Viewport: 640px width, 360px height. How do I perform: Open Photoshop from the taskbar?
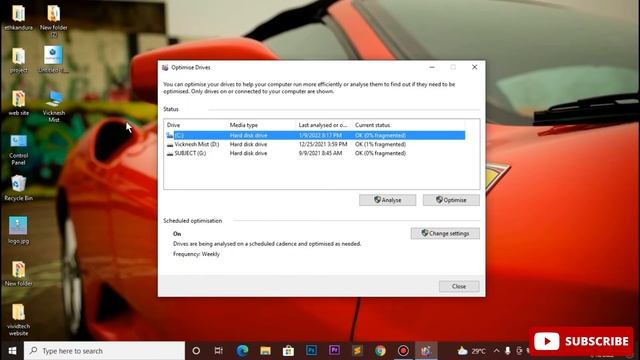(x=311, y=351)
